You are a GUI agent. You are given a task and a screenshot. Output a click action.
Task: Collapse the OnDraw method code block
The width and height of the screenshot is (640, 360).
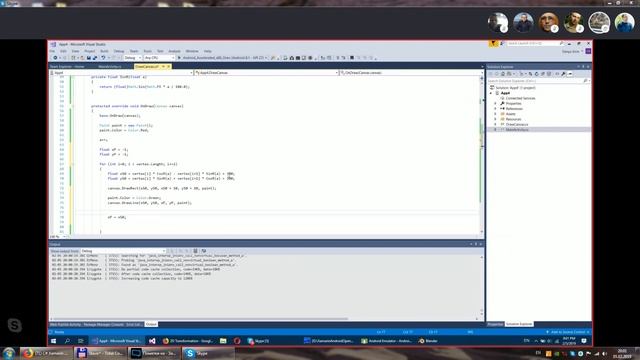click(x=73, y=106)
